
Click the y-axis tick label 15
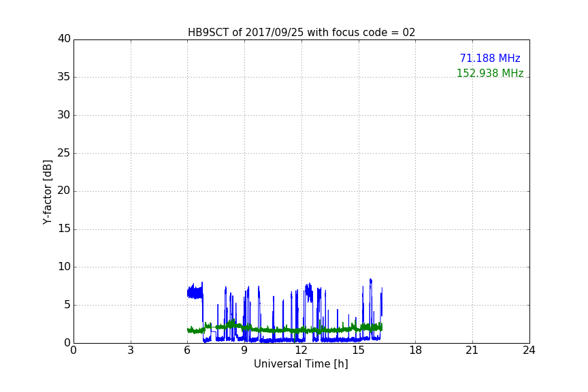(64, 229)
